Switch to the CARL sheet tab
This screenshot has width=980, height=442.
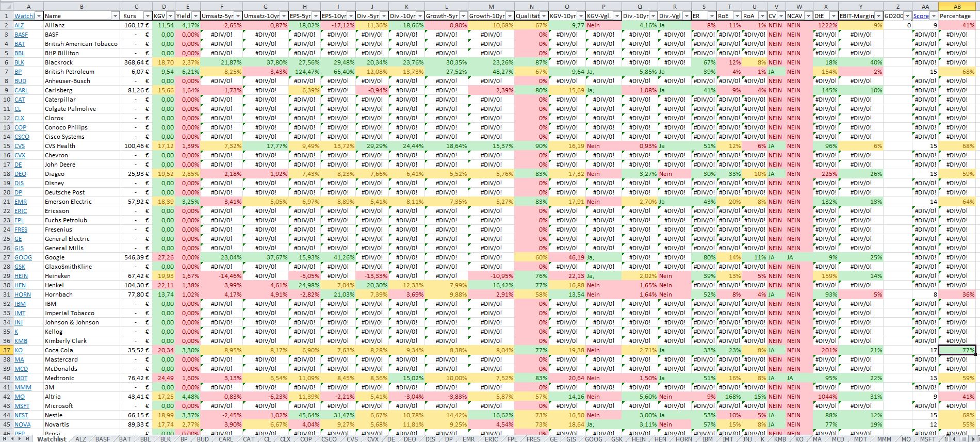(x=226, y=439)
